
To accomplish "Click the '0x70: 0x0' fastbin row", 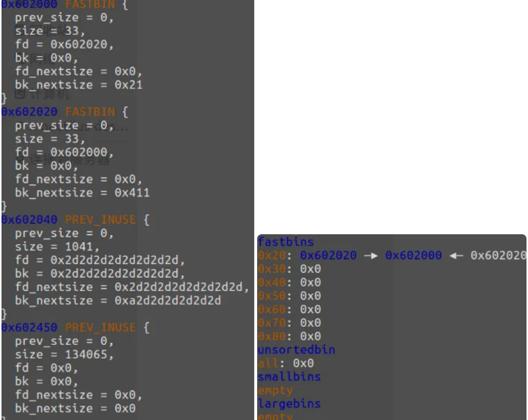I will click(290, 323).
